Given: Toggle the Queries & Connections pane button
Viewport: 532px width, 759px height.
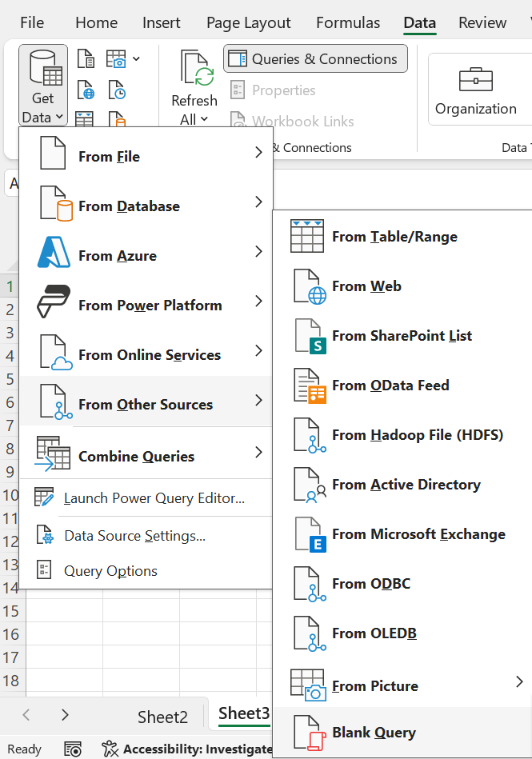Looking at the screenshot, I should point(315,58).
